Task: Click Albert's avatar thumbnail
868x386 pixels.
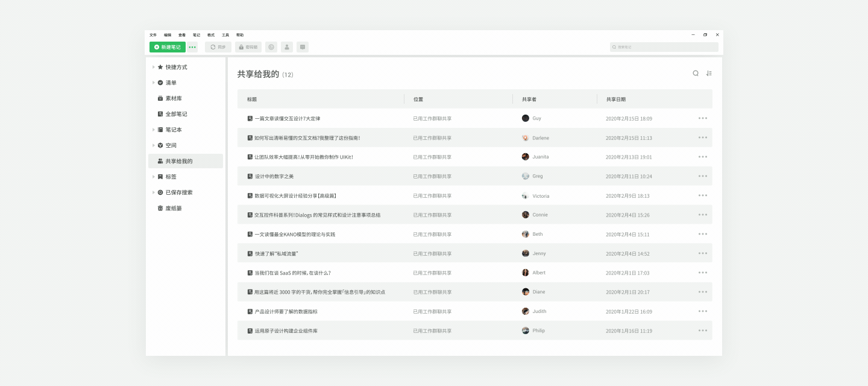Action: (526, 273)
